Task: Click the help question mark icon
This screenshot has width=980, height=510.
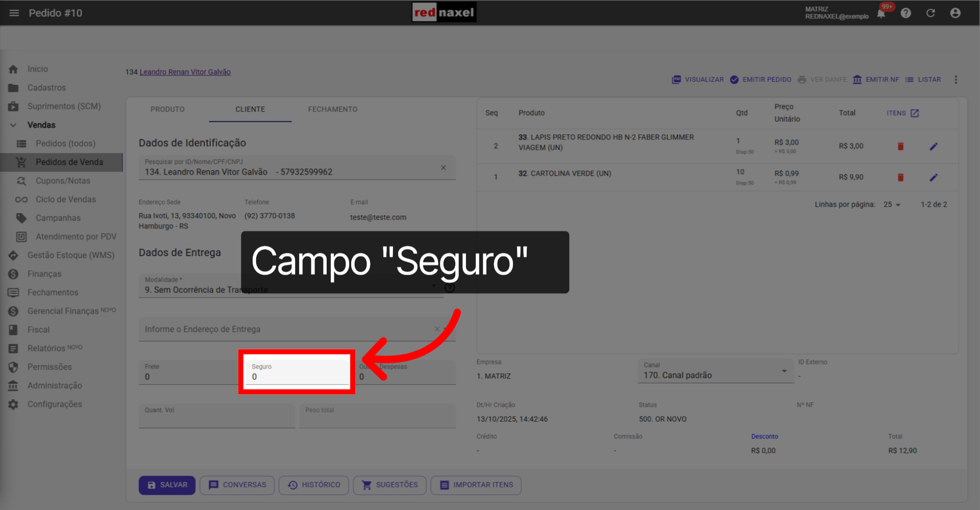Action: (906, 13)
